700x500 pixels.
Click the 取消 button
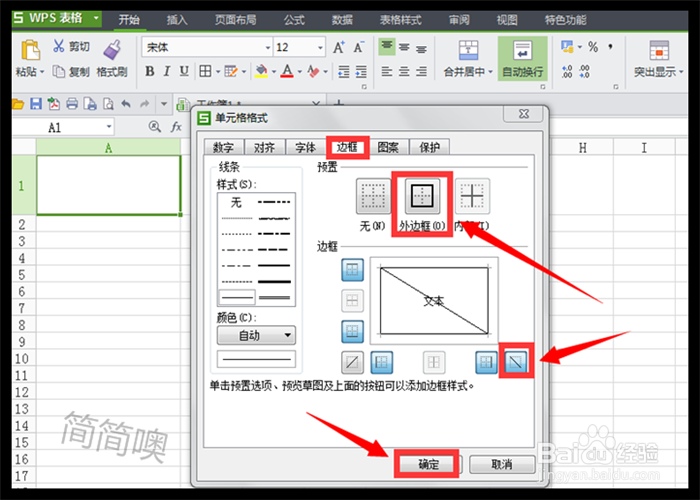click(502, 465)
